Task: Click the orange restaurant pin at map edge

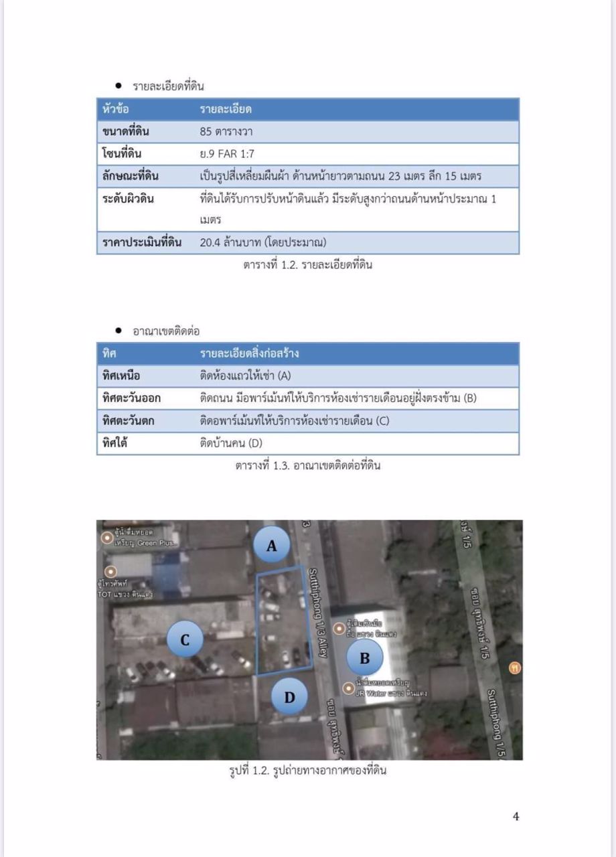Action: pos(514,668)
